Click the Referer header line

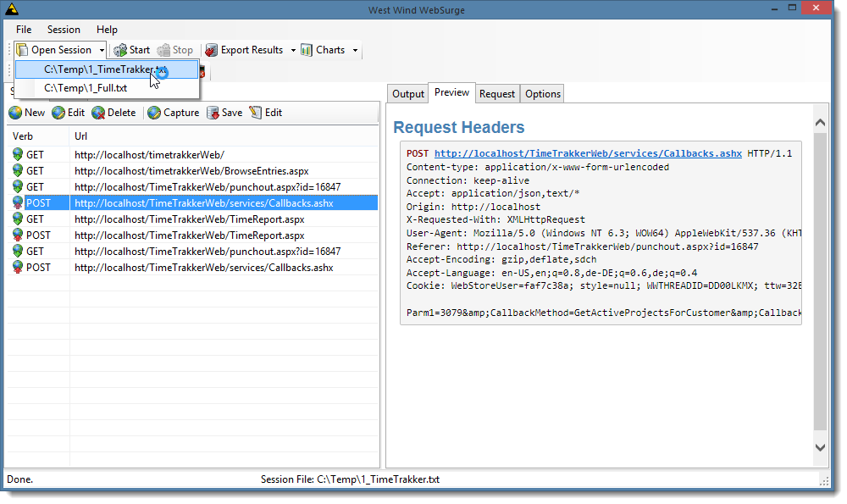[583, 246]
